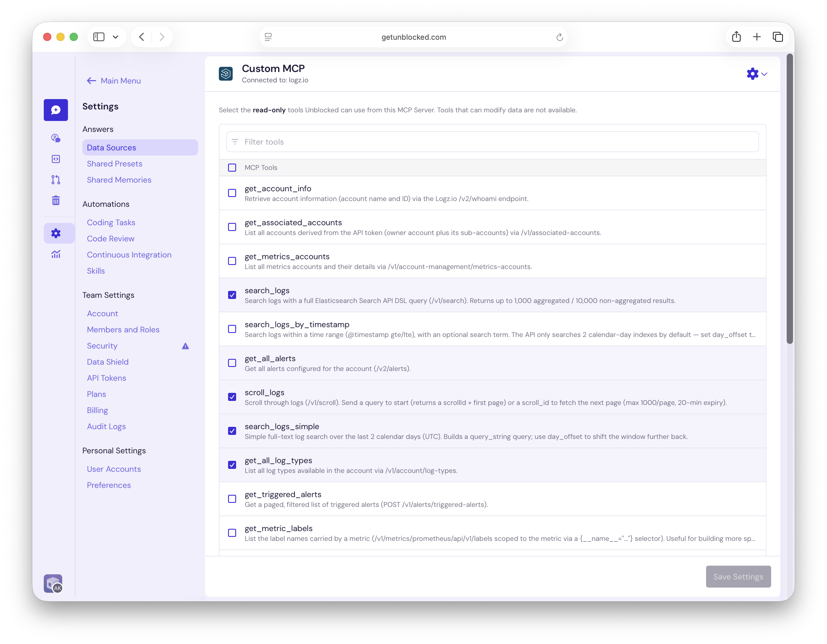Open Continuous Integration settings
The height and width of the screenshot is (644, 827).
coord(129,255)
